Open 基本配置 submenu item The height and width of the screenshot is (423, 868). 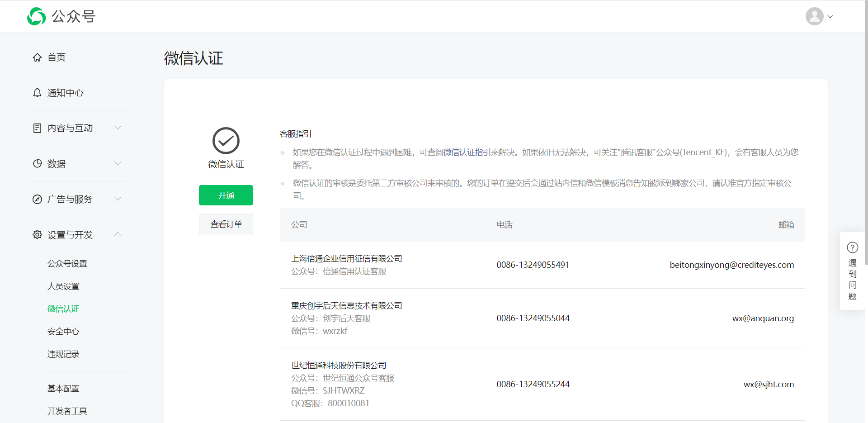point(63,388)
